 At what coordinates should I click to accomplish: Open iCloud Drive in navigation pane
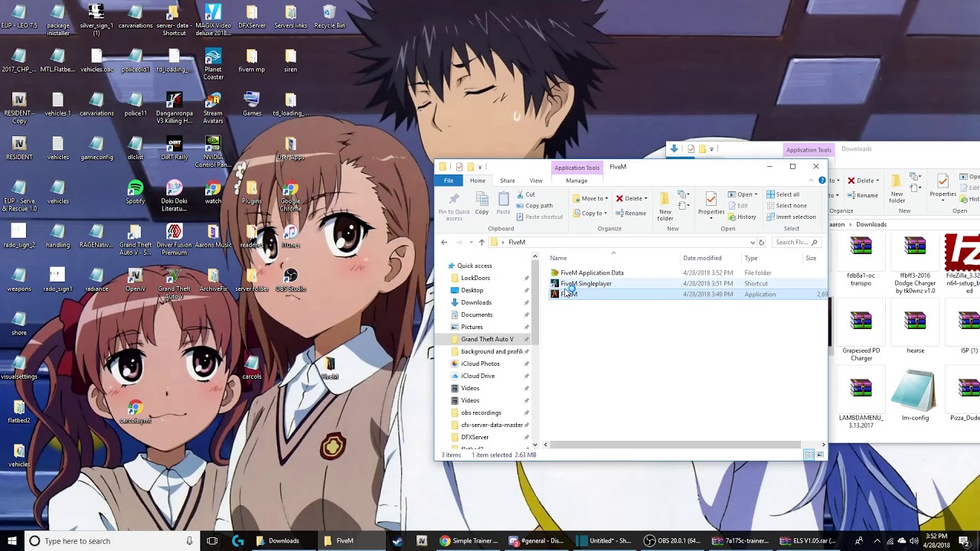point(478,376)
